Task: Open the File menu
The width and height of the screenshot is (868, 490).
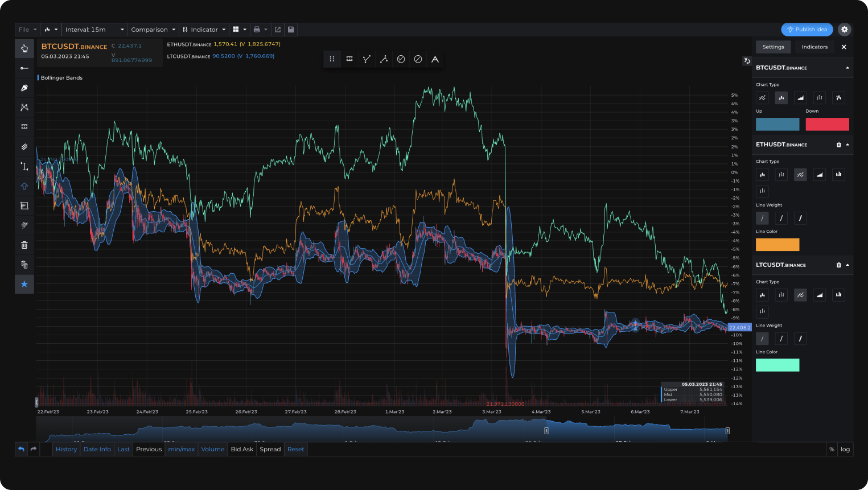Action: click(27, 30)
